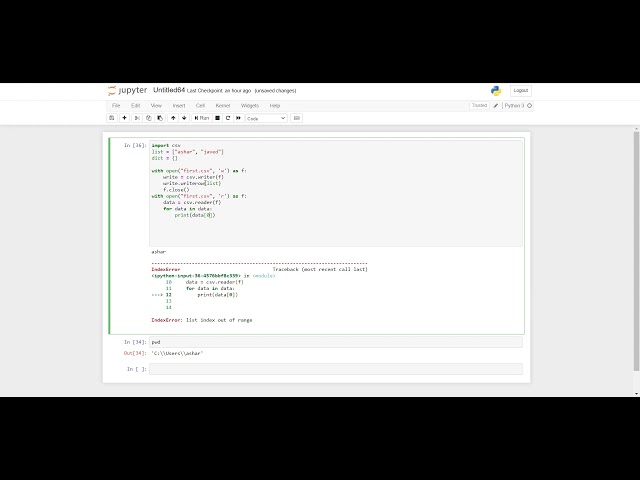Screen dimensions: 640x480
Task: Open the cell type dropdown showing Code
Action: pos(266,118)
